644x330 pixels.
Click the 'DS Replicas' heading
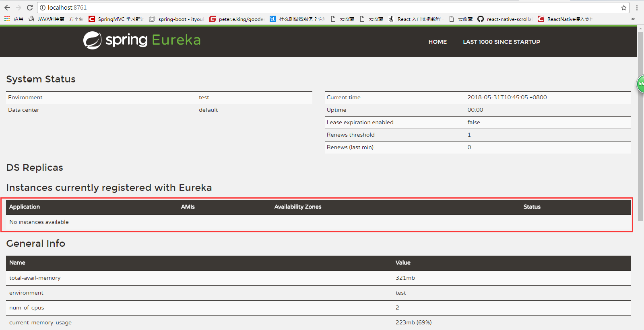pyautogui.click(x=35, y=168)
